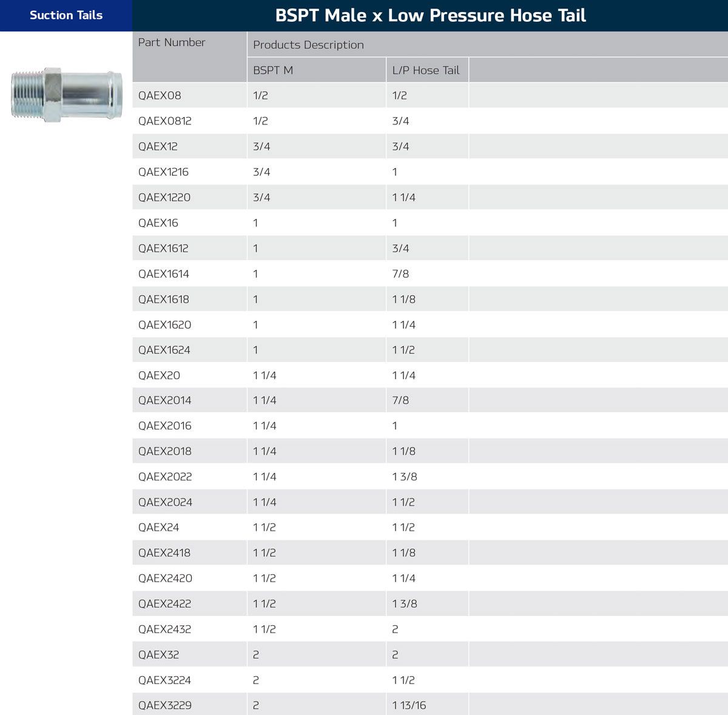Screen dimensions: 728x715
Task: Click the 1 13/16 hose tail size cell
Action: pyautogui.click(x=409, y=705)
